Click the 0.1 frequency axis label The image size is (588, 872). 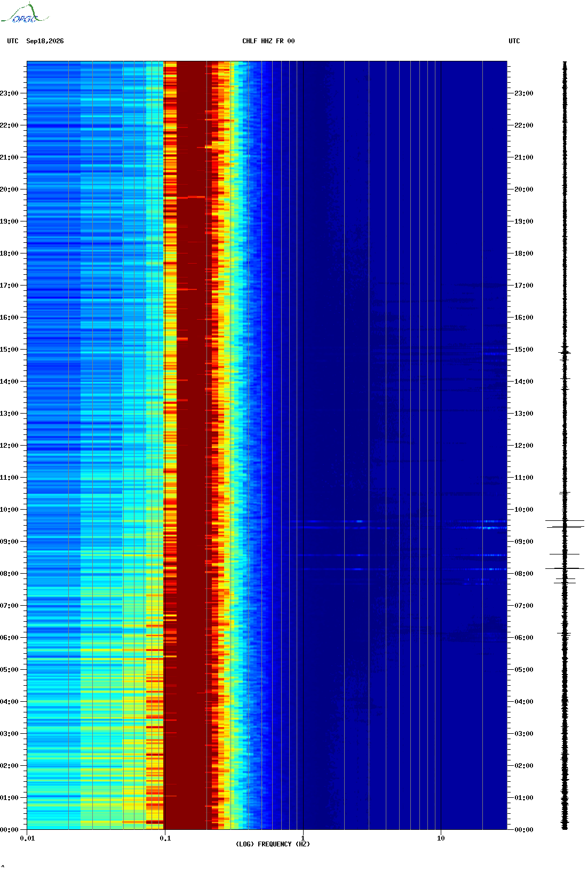pos(165,838)
